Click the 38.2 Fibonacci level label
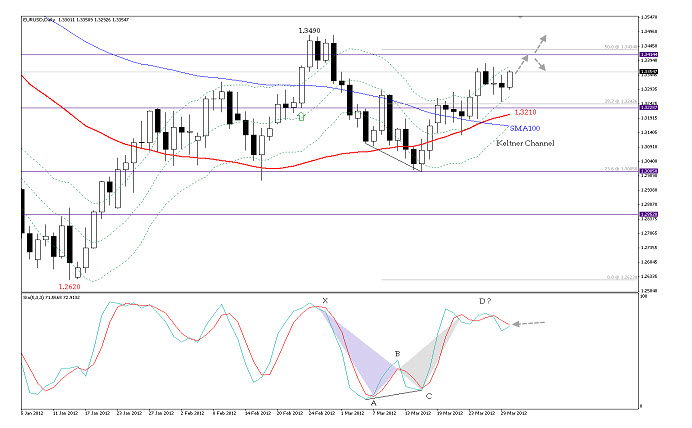 (x=621, y=101)
